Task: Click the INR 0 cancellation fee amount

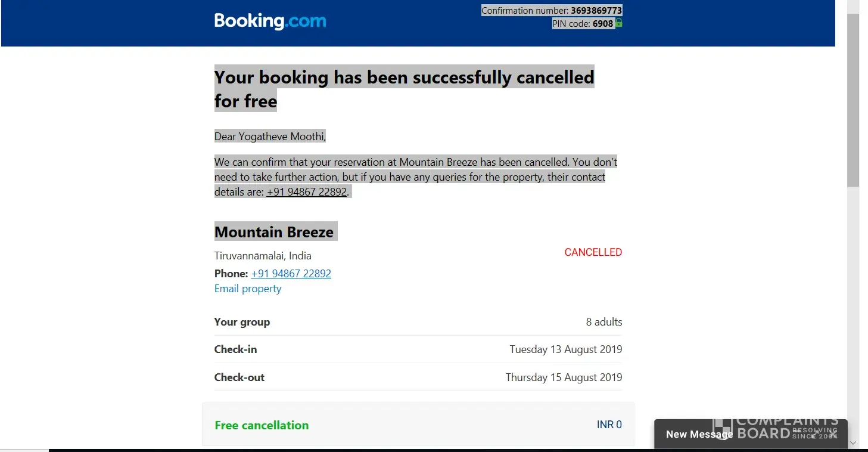Action: pyautogui.click(x=609, y=425)
